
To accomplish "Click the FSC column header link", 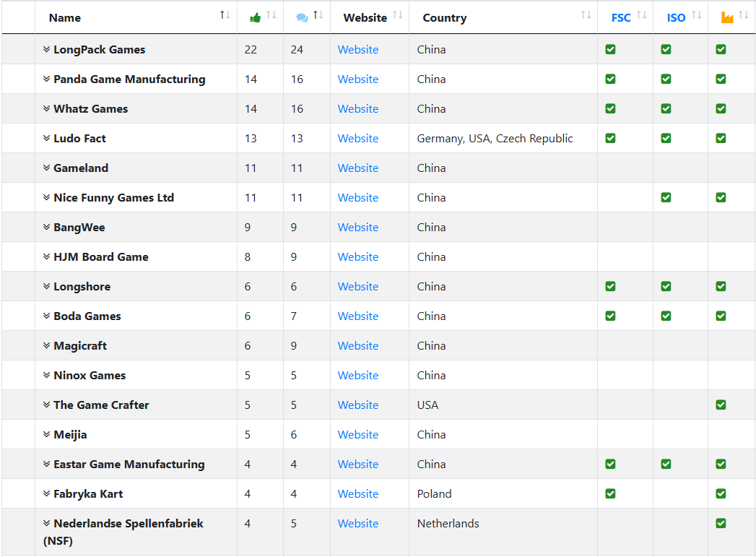I will pos(621,18).
